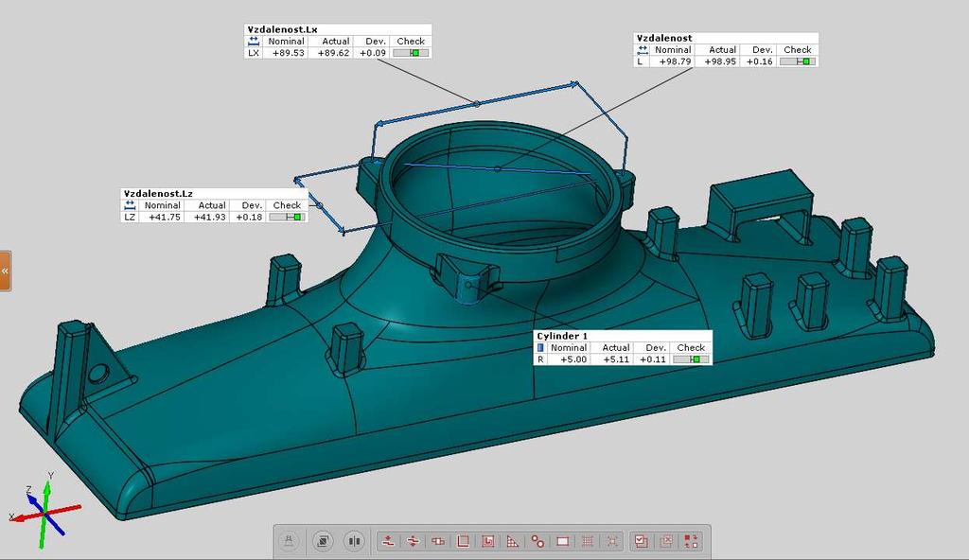Click Lx nominal value +89.53
The width and height of the screenshot is (969, 560).
click(x=289, y=53)
